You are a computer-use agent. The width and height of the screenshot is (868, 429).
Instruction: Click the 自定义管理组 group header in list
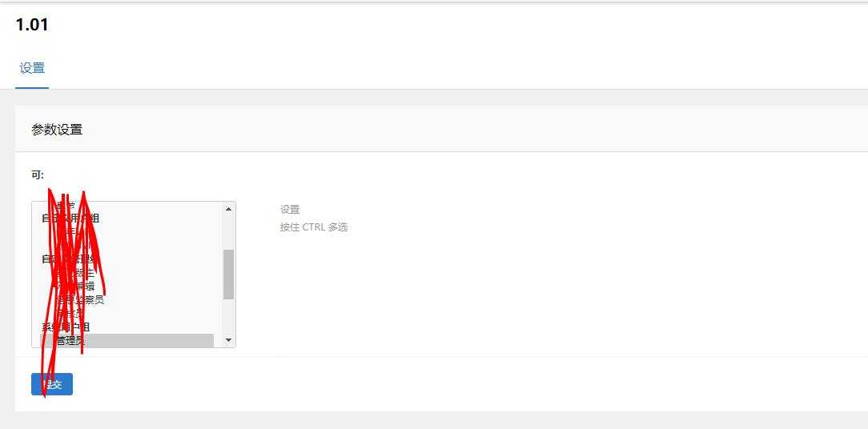tap(72, 259)
